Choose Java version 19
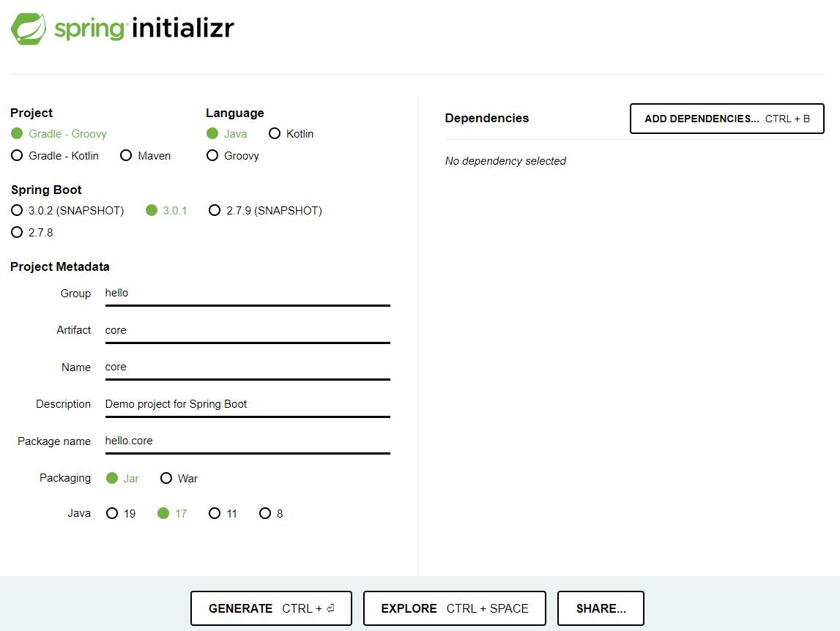840x631 pixels. point(121,514)
